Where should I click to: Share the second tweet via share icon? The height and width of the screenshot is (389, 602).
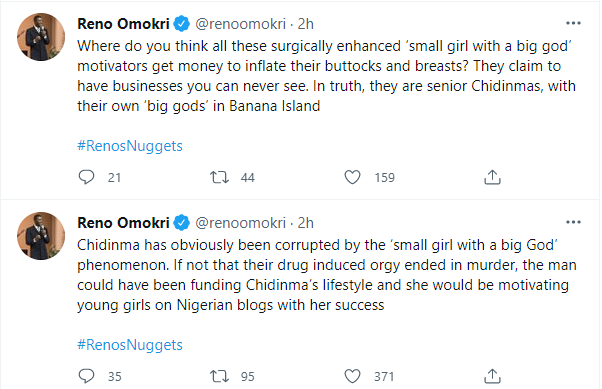[492, 376]
